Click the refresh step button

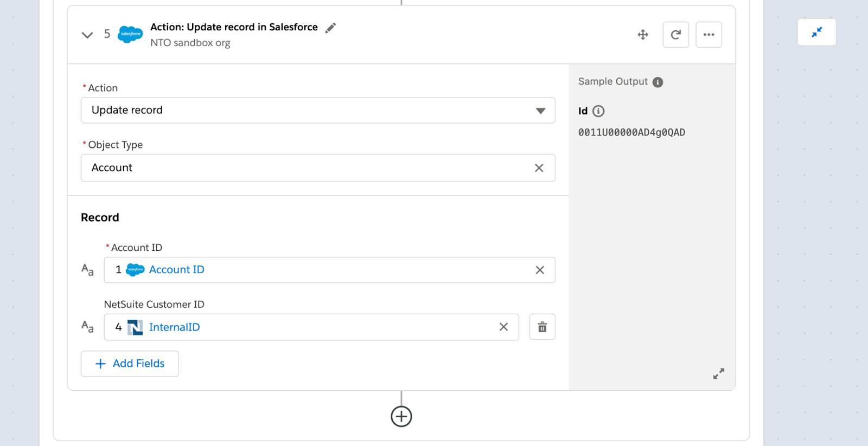676,35
